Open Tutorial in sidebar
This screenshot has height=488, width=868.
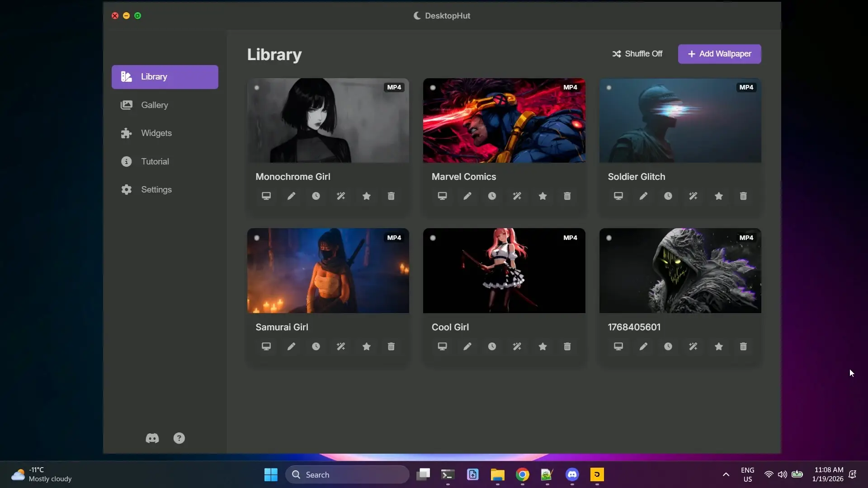(165, 162)
